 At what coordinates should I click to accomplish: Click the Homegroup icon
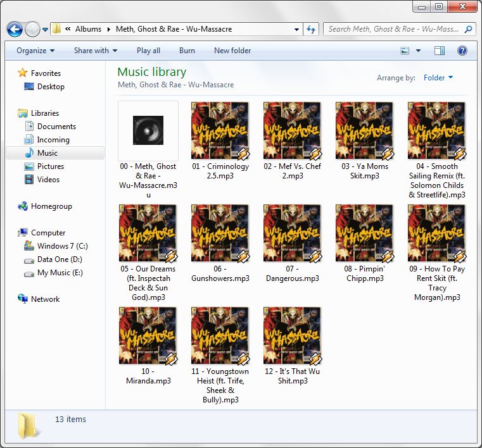[23, 206]
